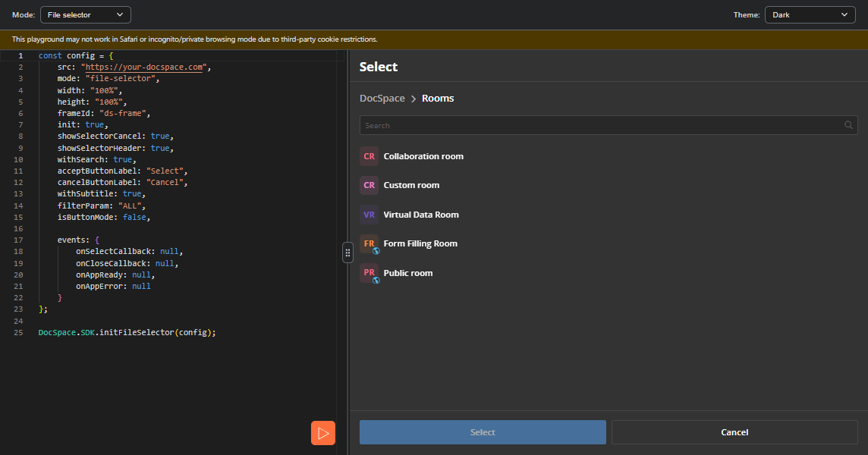Select Rooms in the breadcrumb

point(438,98)
